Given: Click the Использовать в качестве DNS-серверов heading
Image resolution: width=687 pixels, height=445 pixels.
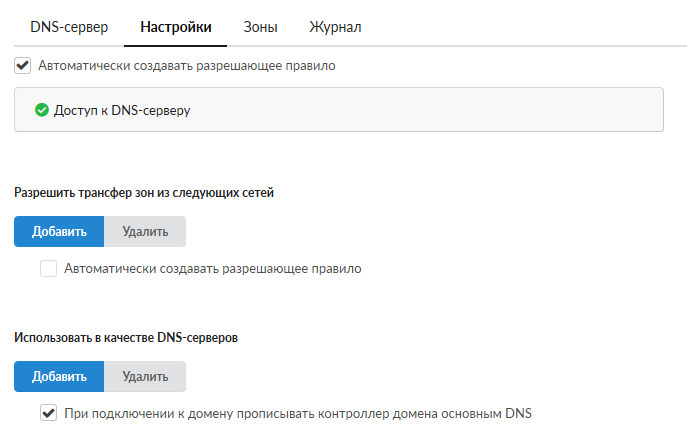Looking at the screenshot, I should click(x=125, y=337).
